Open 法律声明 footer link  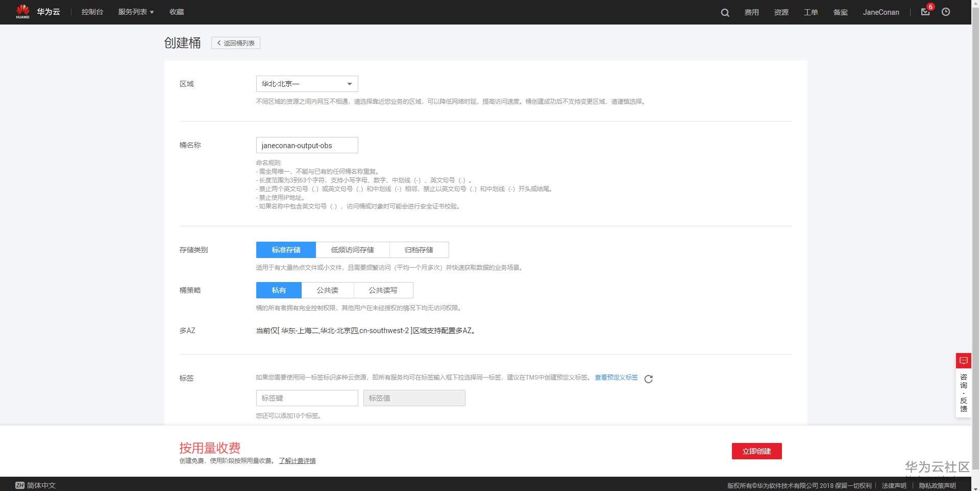coord(894,485)
